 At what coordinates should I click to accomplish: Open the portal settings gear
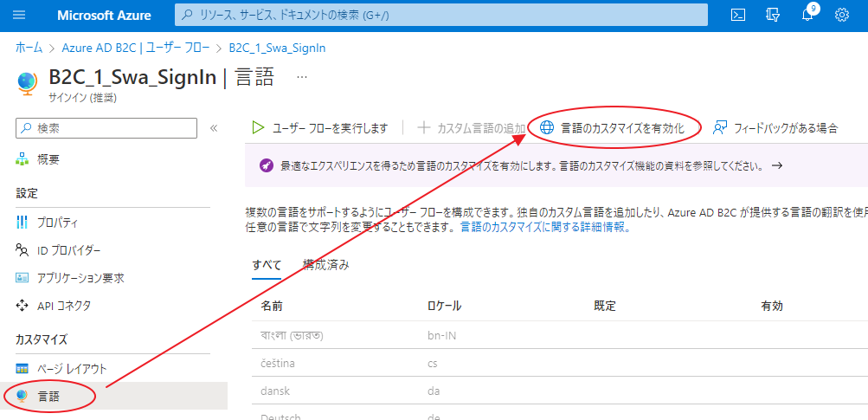click(842, 15)
